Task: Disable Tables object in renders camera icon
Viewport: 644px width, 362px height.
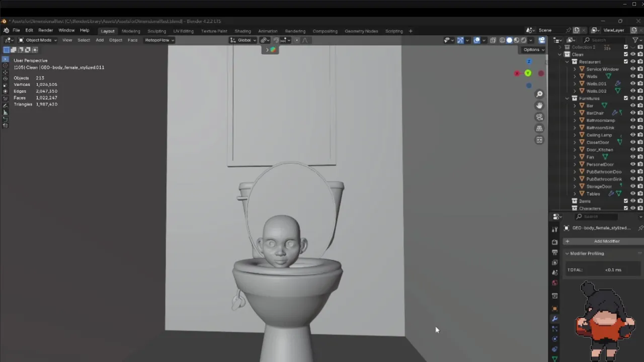Action: click(x=640, y=194)
